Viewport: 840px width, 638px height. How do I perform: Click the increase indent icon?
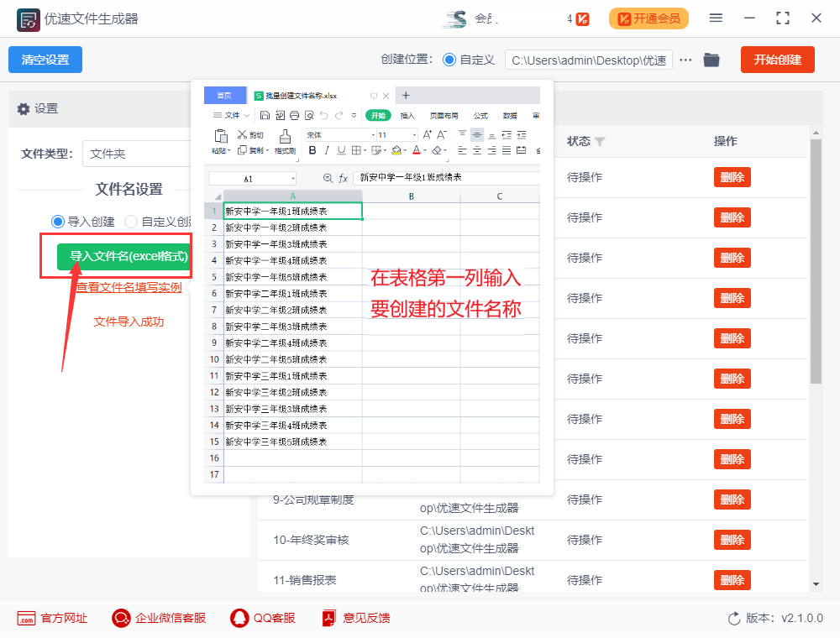coord(522,134)
